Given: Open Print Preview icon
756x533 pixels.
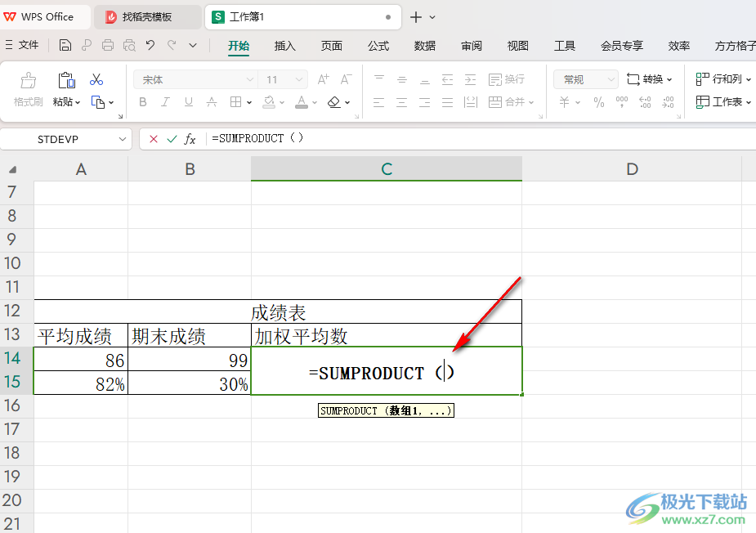Looking at the screenshot, I should click(x=129, y=45).
